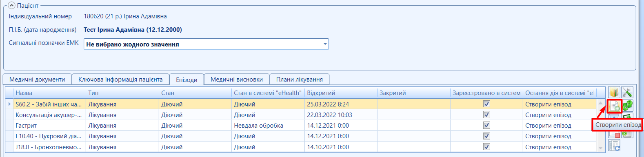Switch to the Медичні документи tab
Image resolution: width=644 pixels, height=157 pixels.
[x=37, y=79]
